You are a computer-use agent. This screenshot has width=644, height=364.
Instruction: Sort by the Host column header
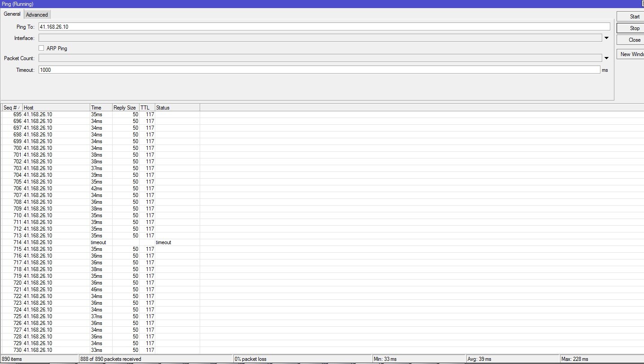pyautogui.click(x=56, y=108)
